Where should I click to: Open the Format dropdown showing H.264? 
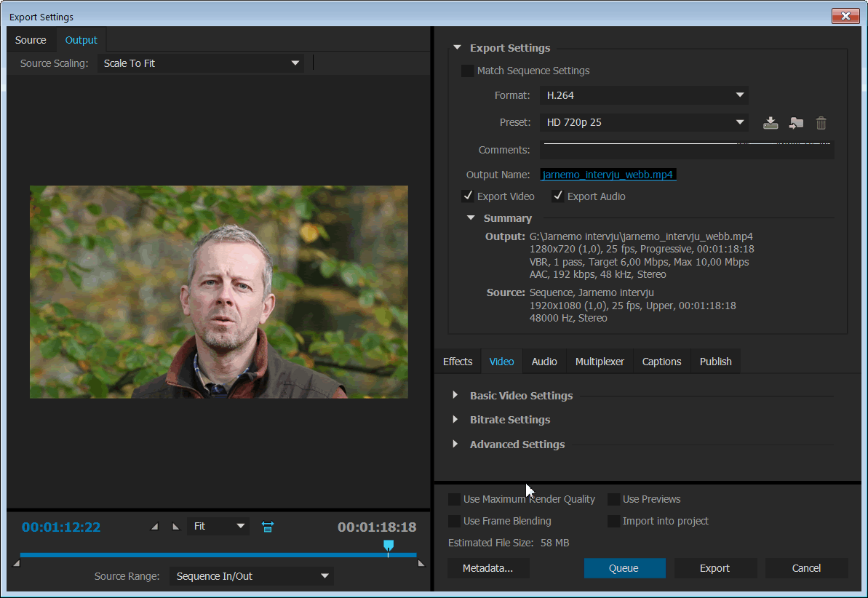click(644, 95)
